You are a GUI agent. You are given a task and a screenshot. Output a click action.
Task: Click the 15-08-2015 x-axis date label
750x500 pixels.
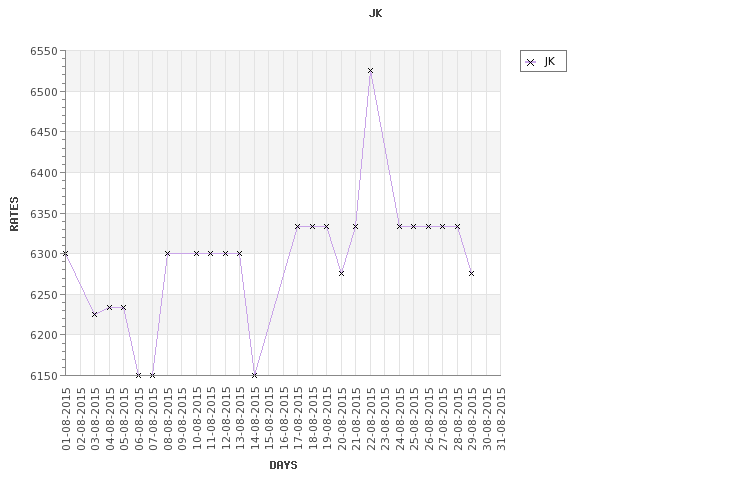coord(269,419)
